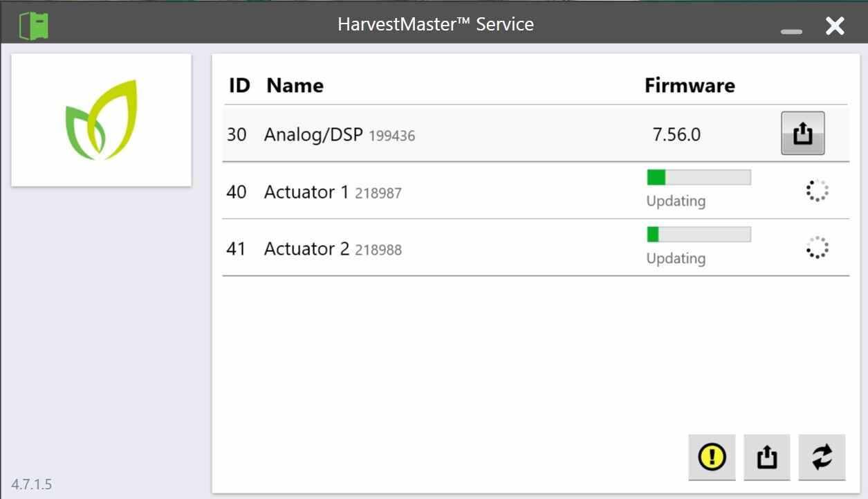Click the upload firmware icon for Analog/DSP

pyautogui.click(x=803, y=133)
